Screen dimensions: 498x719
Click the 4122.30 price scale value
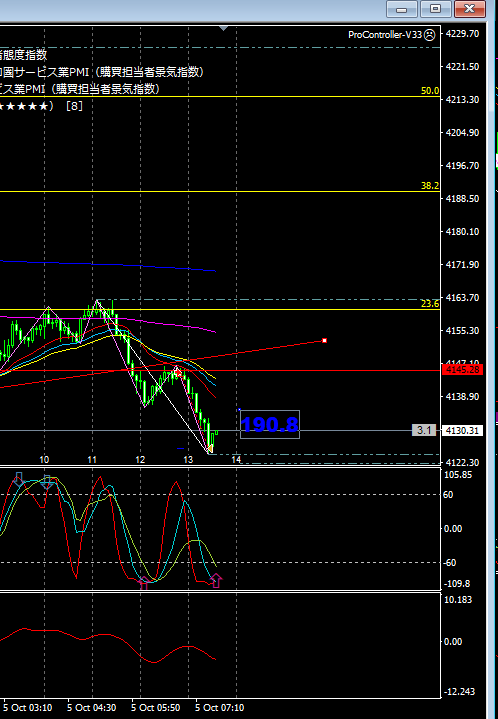(x=462, y=463)
